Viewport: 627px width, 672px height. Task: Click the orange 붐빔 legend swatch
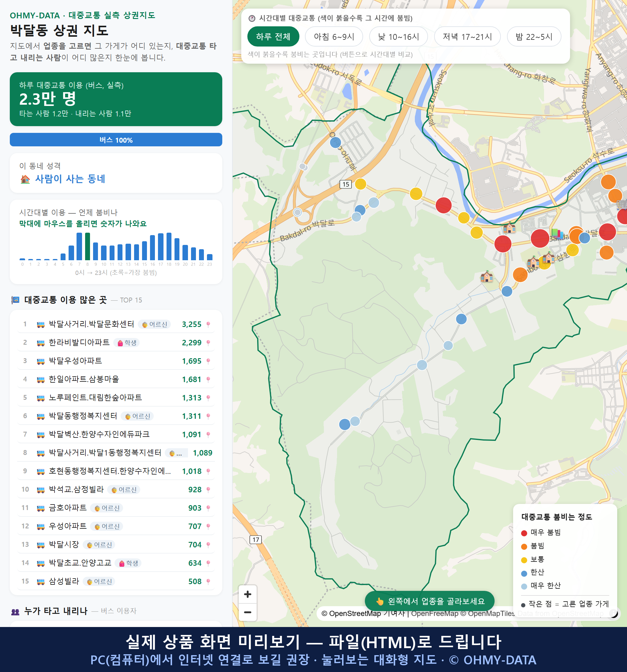click(524, 546)
